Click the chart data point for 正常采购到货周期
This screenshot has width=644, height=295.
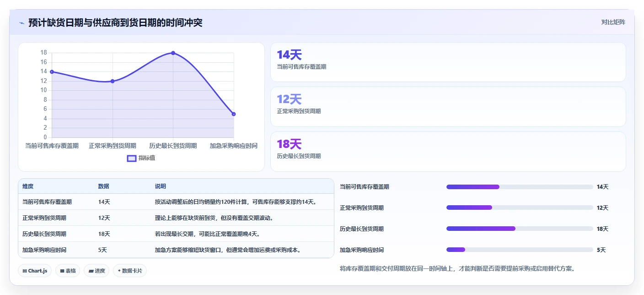point(113,81)
